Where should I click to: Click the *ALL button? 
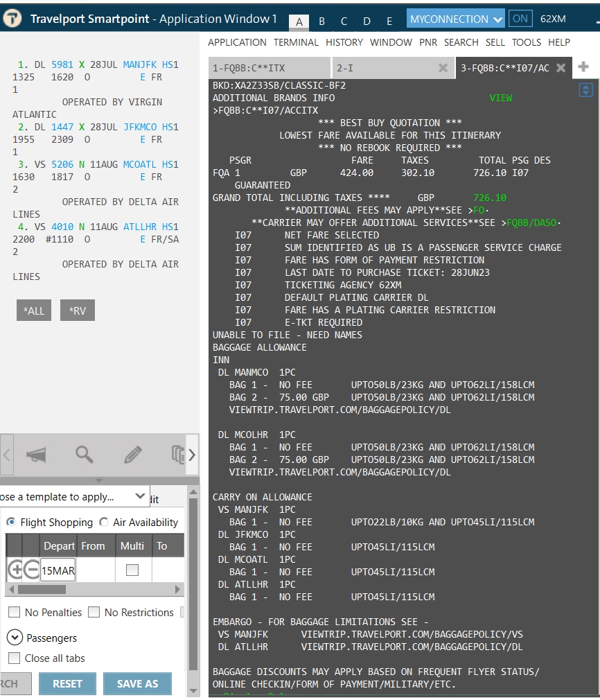(34, 310)
